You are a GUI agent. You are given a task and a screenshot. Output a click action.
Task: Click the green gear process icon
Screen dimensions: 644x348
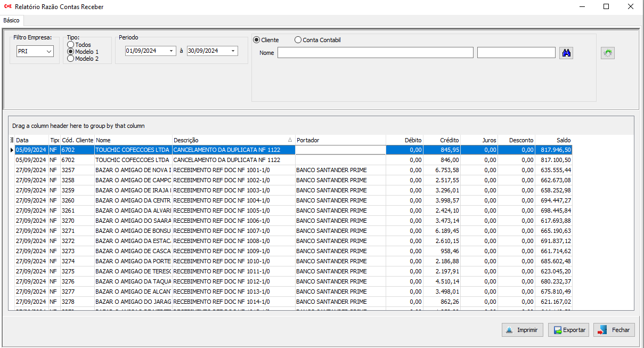[x=607, y=53]
